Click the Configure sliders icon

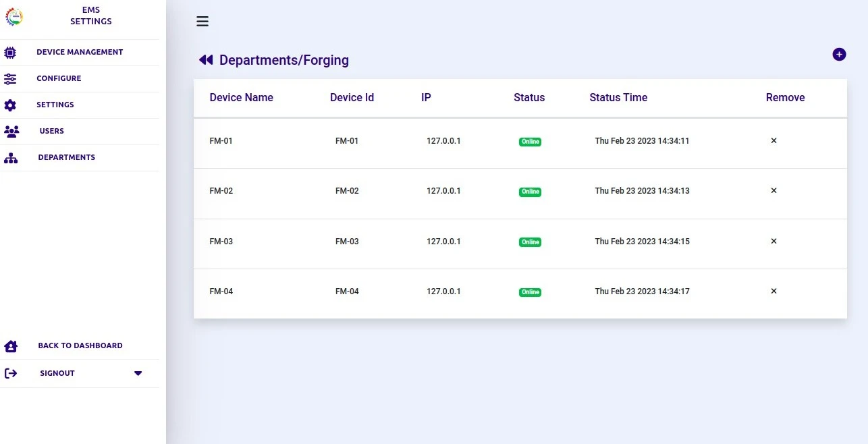tap(10, 78)
